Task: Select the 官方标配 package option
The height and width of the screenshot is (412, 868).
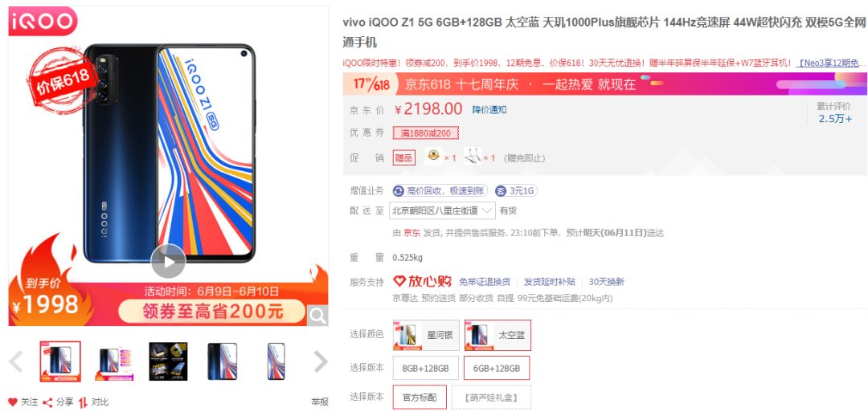Action: tap(420, 397)
